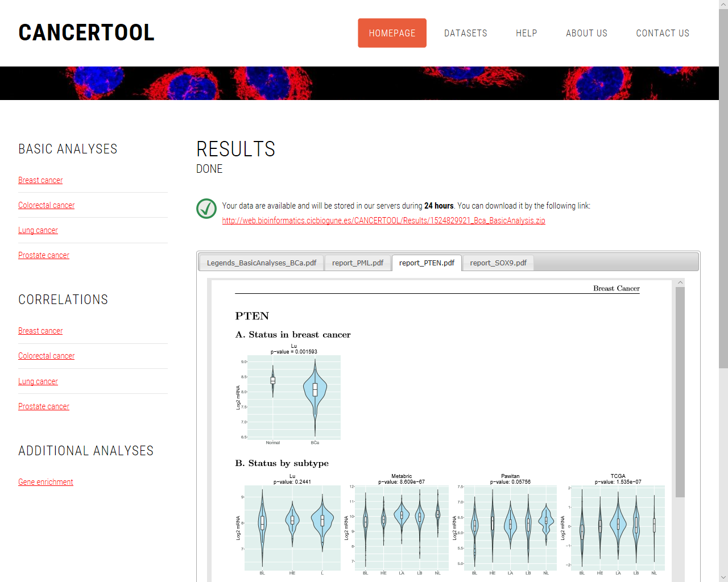Switch to report_PML.pdf tab
This screenshot has width=728, height=582.
coord(358,263)
